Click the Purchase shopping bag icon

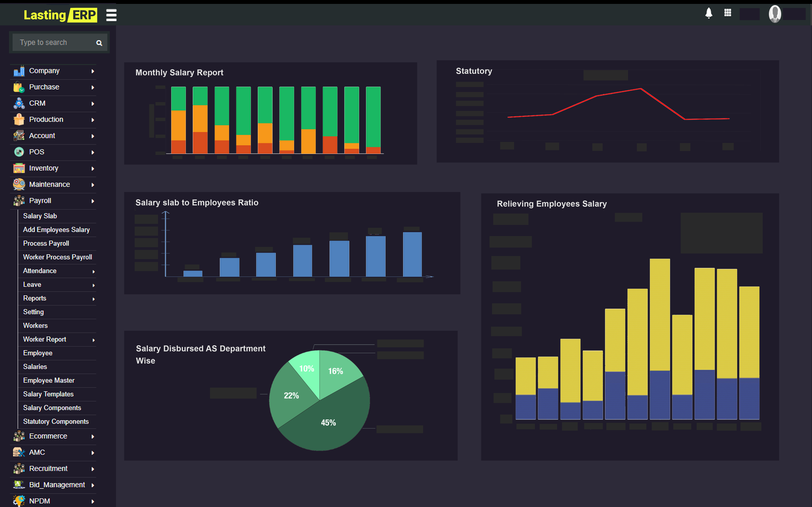[x=19, y=87]
